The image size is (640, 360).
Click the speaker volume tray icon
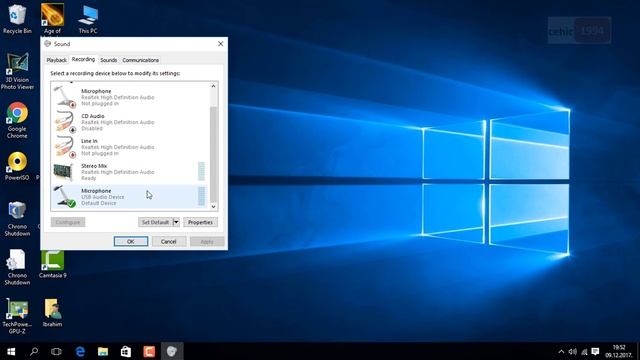coord(573,351)
